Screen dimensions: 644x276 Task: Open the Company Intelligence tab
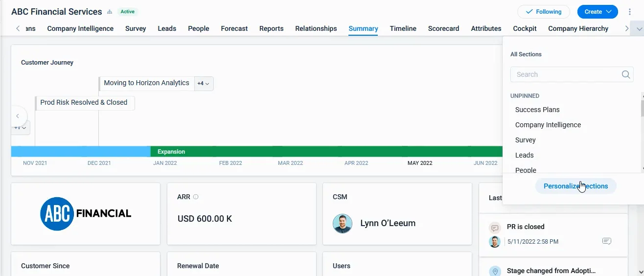pyautogui.click(x=80, y=28)
